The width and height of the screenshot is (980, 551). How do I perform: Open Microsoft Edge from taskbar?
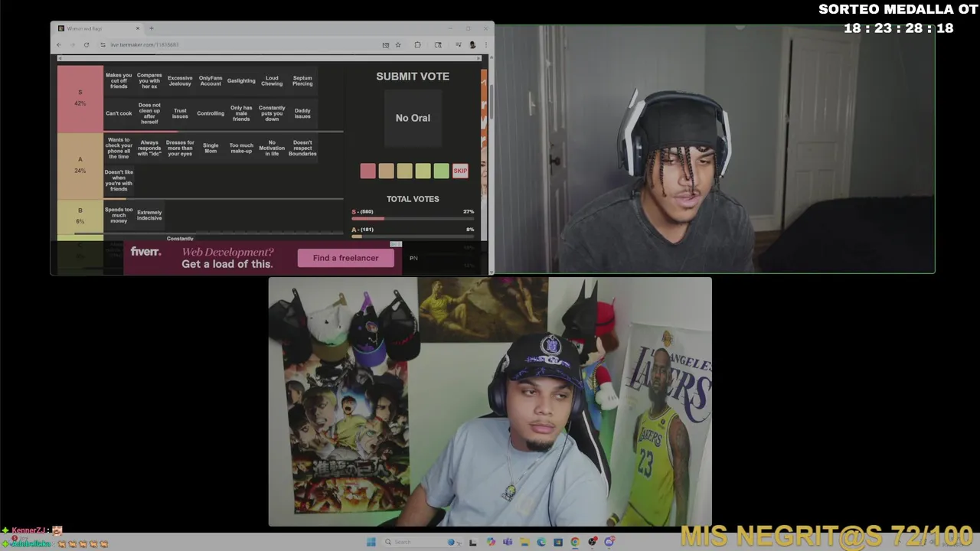coord(541,542)
